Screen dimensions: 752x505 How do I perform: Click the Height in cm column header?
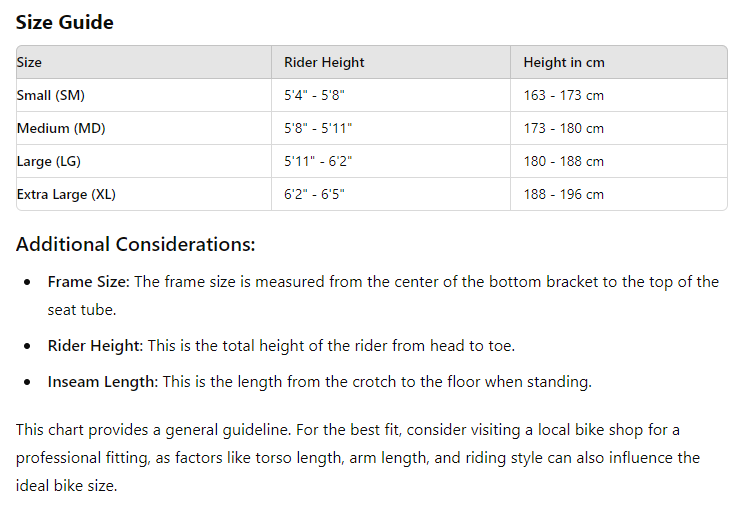click(564, 62)
